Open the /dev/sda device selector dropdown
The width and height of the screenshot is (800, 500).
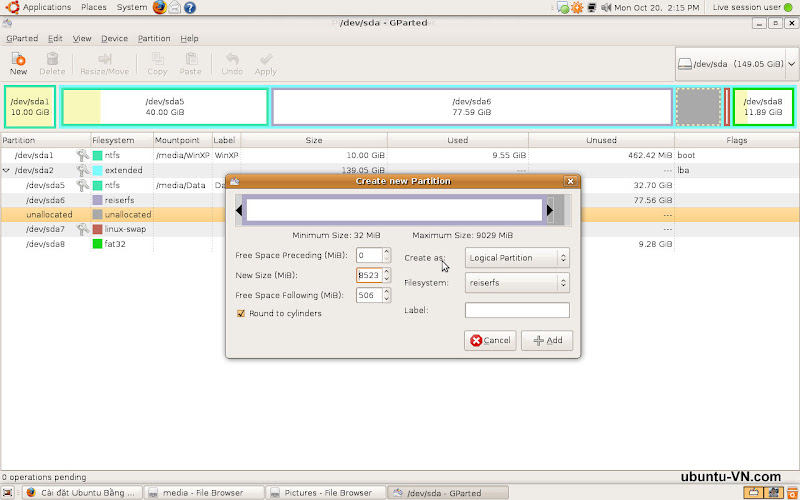click(737, 64)
